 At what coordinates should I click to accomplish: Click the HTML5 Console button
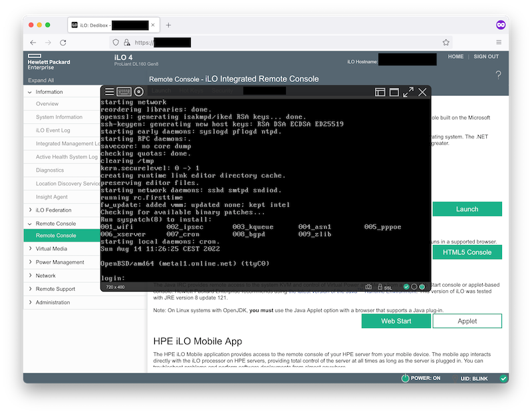pos(467,252)
